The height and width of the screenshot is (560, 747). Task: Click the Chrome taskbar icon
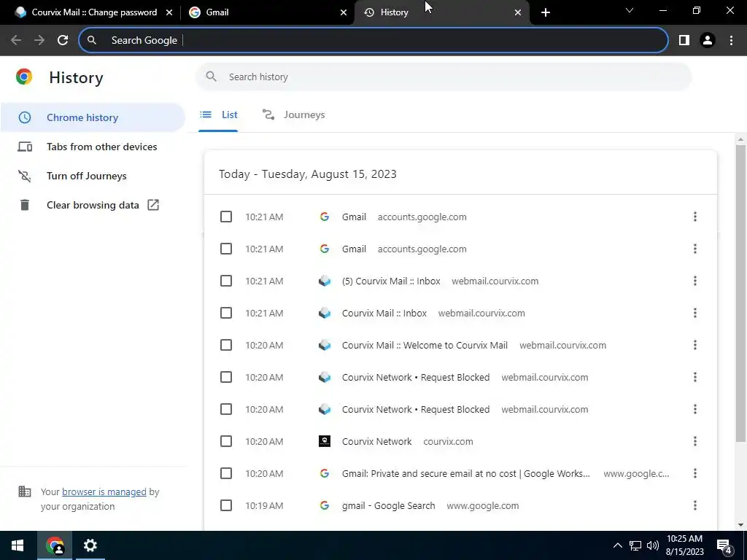pos(55,545)
